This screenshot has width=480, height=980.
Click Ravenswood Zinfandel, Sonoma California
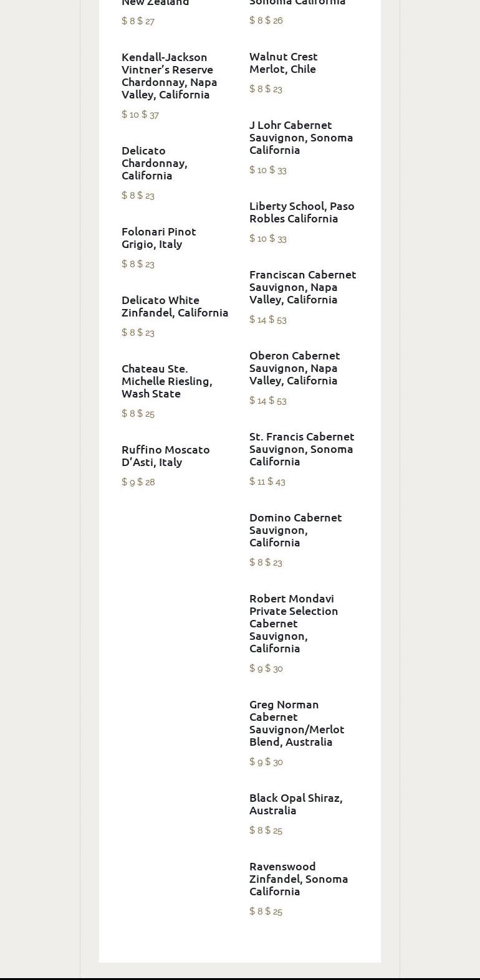point(298,878)
